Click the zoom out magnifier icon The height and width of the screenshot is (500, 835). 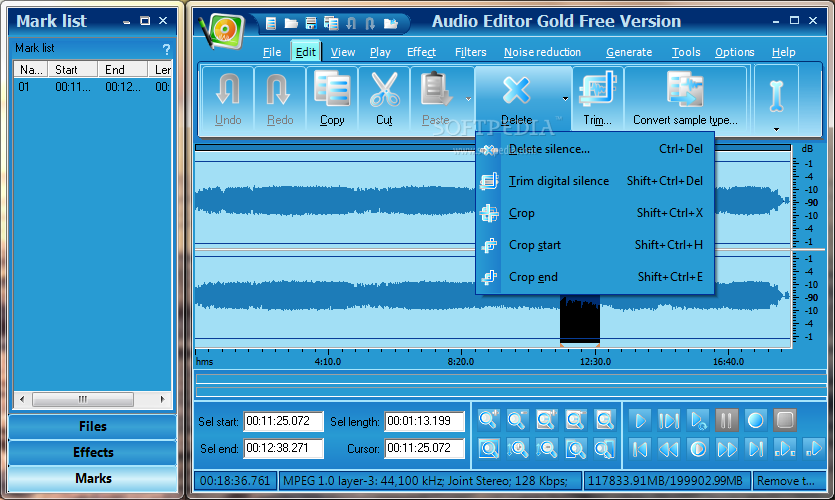pos(518,420)
